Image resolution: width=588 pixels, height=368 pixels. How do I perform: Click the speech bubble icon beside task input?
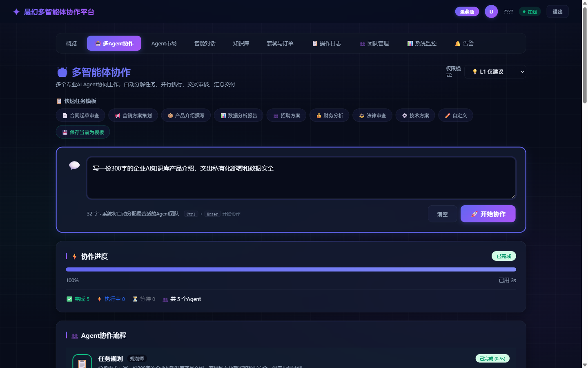click(74, 165)
